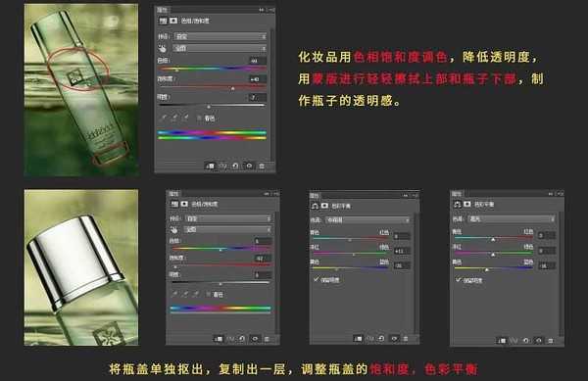Reset adjustment defaults in upper Hue/Saturation panel
Viewport: 588px width, 381px height.
pyautogui.click(x=235, y=166)
